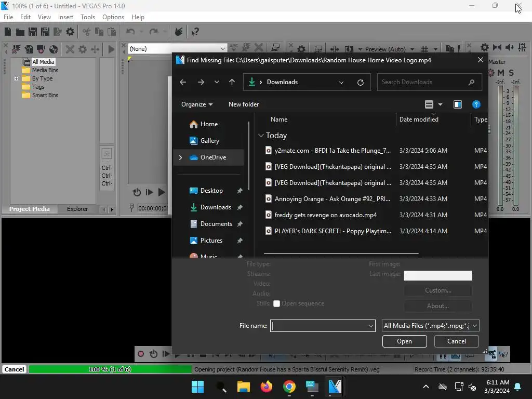Click Overlays grid icon in preview toolbar
532x399 pixels.
pos(424,49)
